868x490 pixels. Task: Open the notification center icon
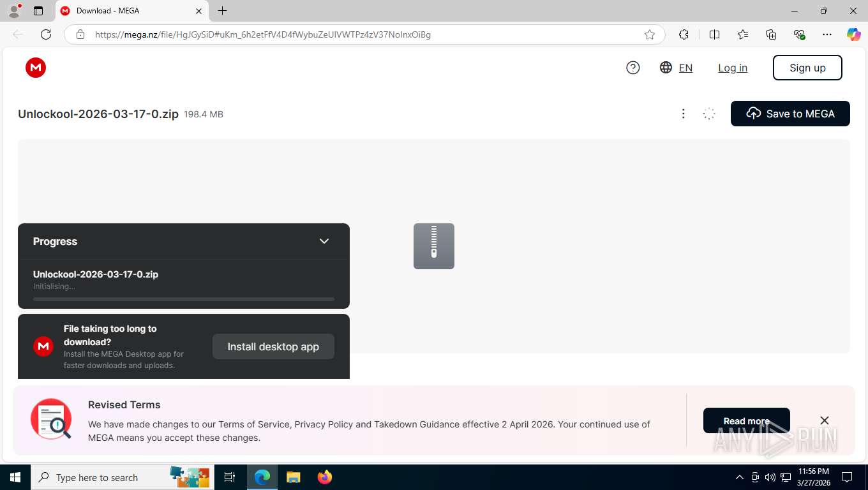tap(847, 477)
